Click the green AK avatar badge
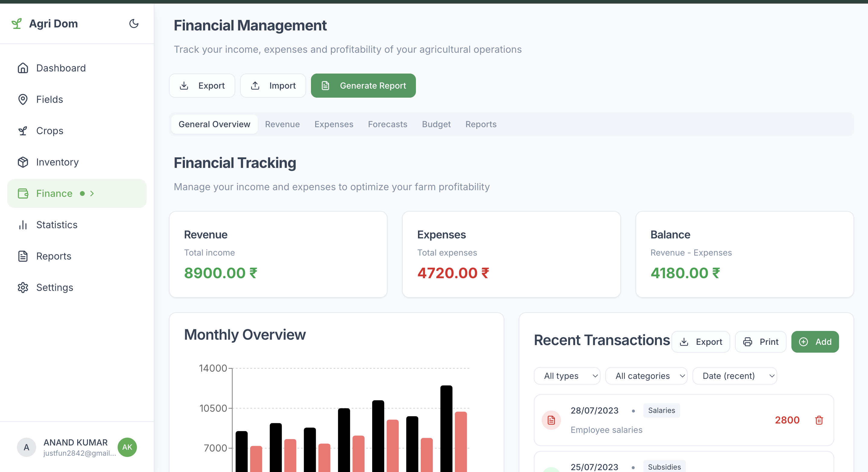868x472 pixels. click(127, 447)
